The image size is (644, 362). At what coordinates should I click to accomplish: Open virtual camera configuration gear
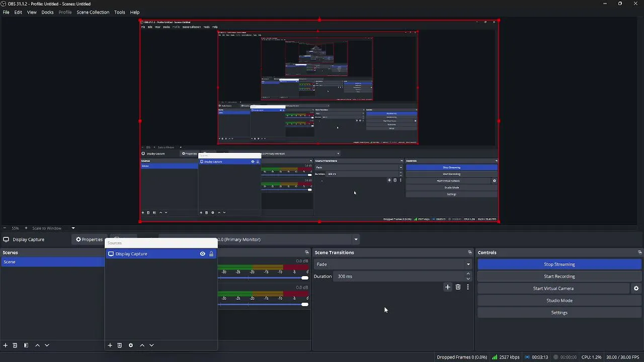pyautogui.click(x=636, y=289)
